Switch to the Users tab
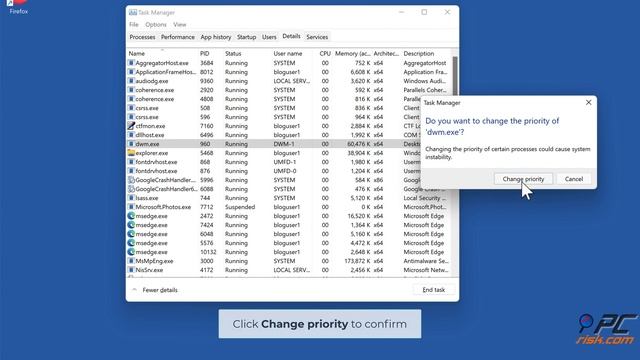This screenshot has width=640, height=360. pyautogui.click(x=269, y=37)
